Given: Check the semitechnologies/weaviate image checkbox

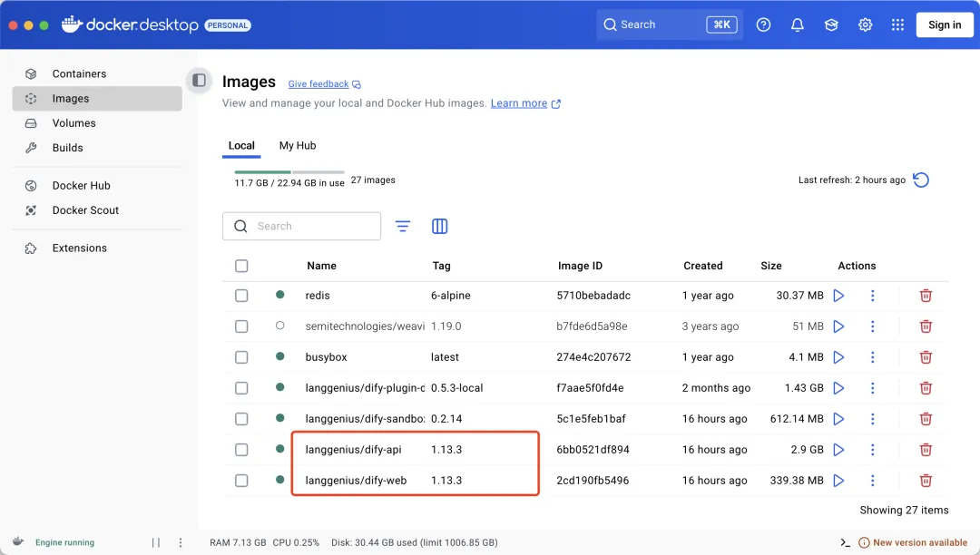Looking at the screenshot, I should pyautogui.click(x=241, y=326).
